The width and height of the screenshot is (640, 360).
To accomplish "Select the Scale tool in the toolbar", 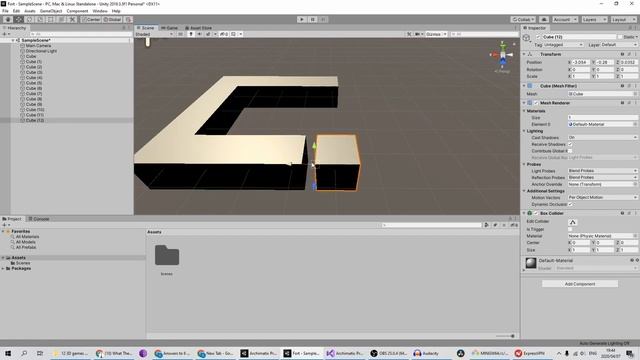I will (40, 20).
